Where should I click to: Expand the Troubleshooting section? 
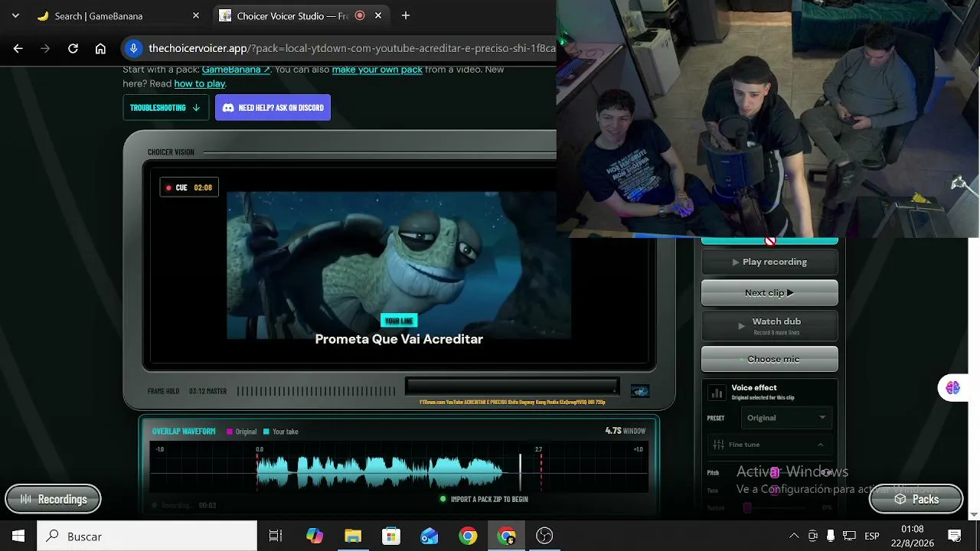(165, 108)
